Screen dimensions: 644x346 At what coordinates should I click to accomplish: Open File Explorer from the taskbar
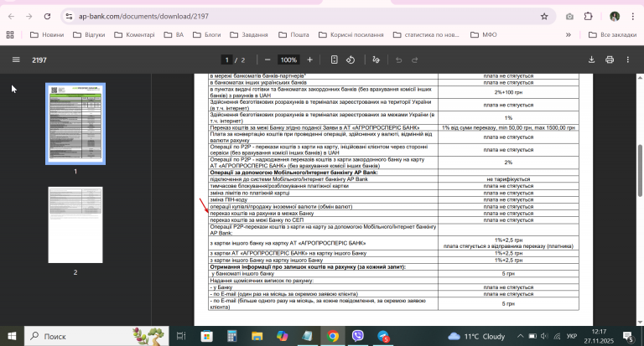(257, 336)
